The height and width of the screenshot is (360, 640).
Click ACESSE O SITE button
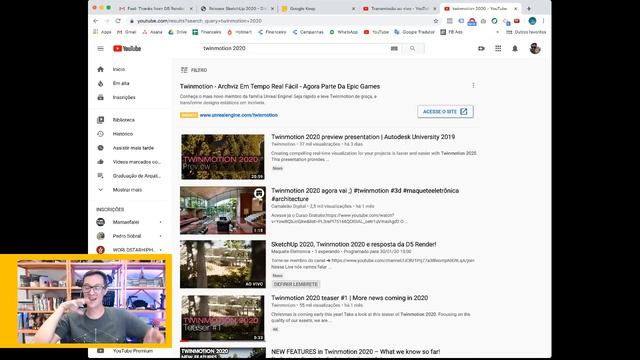pyautogui.click(x=445, y=111)
